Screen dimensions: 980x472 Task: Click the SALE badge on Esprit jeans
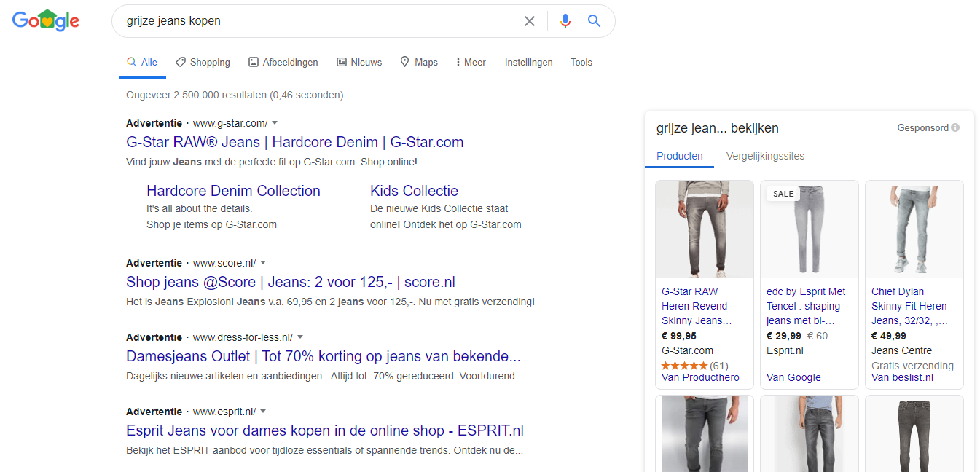783,194
